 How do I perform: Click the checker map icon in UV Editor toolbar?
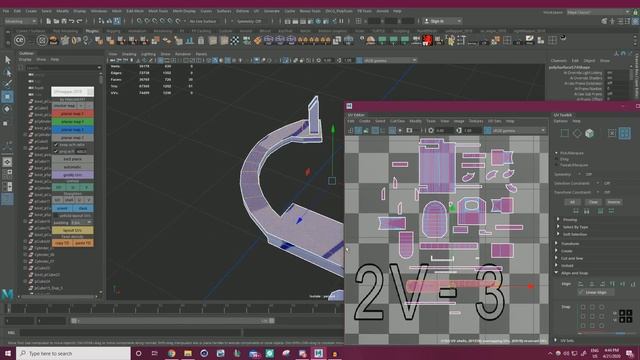coord(391,131)
